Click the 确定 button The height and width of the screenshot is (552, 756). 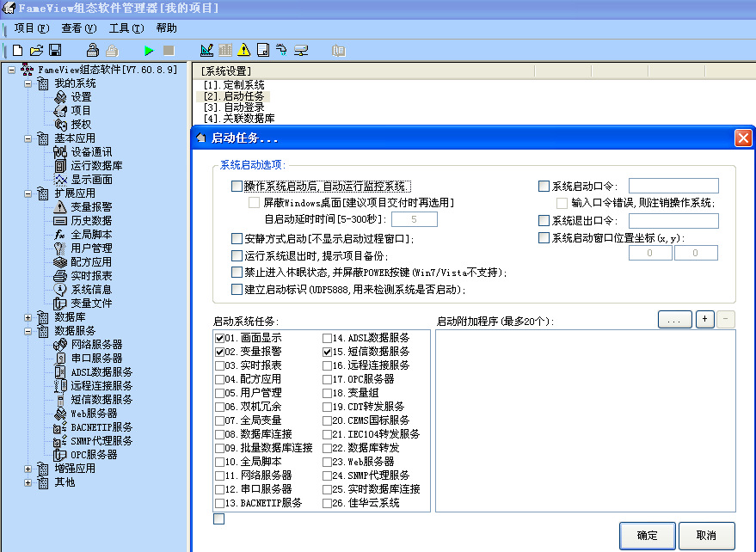pos(647,536)
